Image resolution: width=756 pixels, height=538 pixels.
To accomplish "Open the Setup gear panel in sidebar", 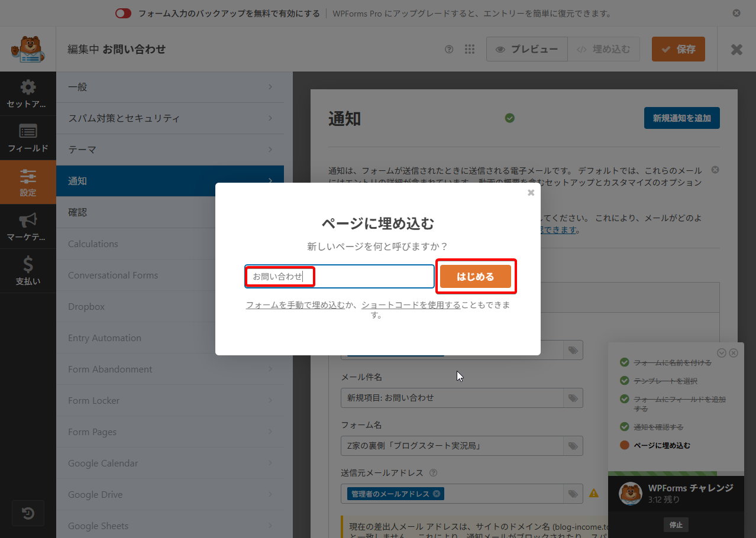I will pyautogui.click(x=28, y=94).
